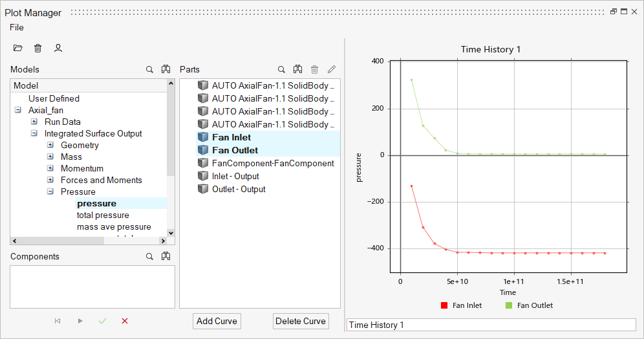Click the open folder icon in toolbar
The width and height of the screenshot is (644, 339).
coord(18,48)
